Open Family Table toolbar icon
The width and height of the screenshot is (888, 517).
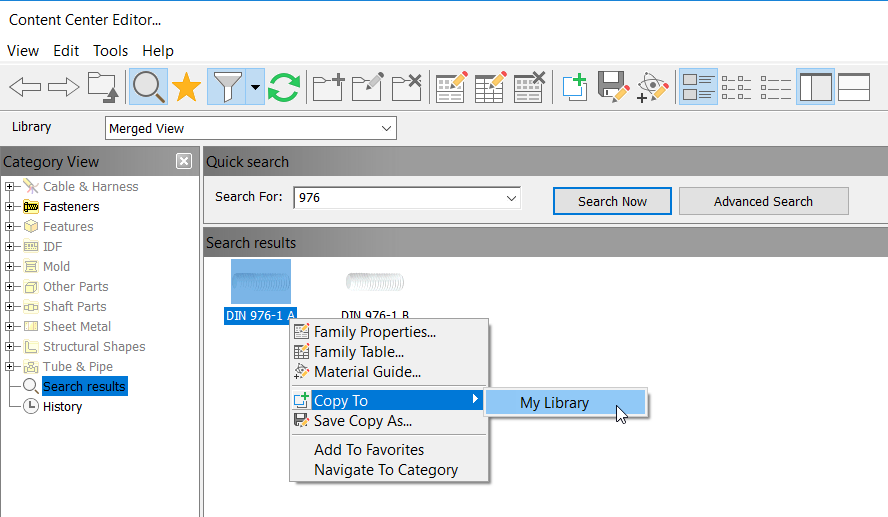(490, 87)
